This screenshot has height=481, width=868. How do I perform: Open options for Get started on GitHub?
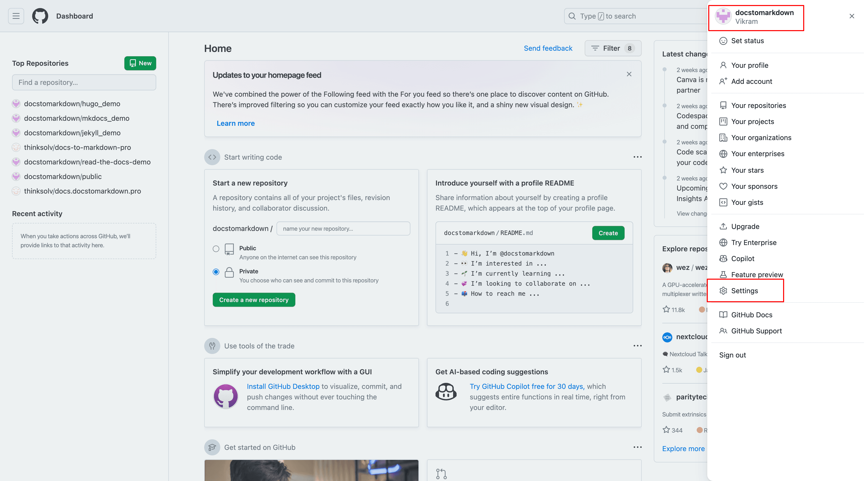(x=637, y=447)
